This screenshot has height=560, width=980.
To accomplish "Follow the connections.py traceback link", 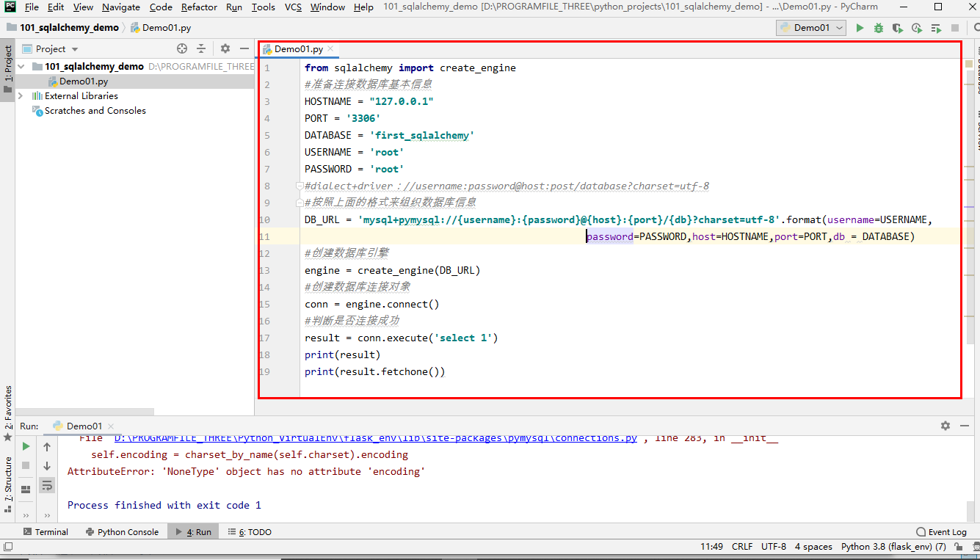I will [376, 438].
